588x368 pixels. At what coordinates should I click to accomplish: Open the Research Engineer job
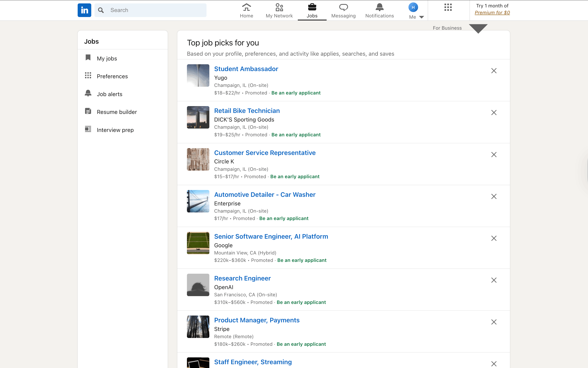(242, 279)
